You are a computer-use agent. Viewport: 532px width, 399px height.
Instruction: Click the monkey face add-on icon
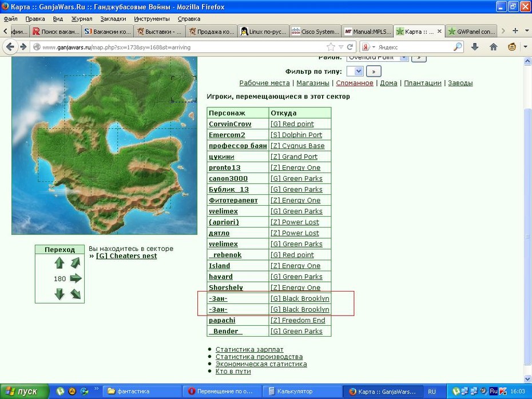512,47
